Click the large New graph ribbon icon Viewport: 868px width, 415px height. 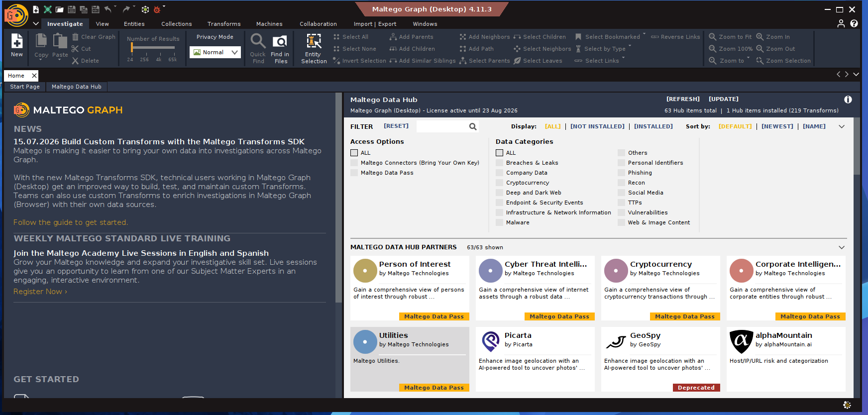point(17,41)
